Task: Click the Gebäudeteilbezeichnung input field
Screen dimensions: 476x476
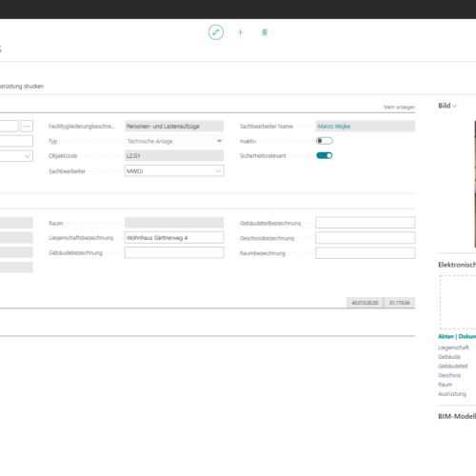Action: pyautogui.click(x=365, y=223)
